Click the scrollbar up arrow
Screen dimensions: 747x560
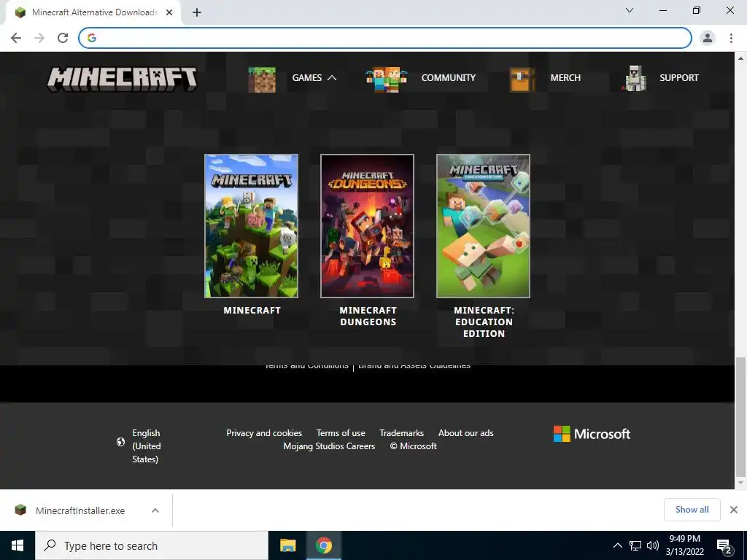741,58
